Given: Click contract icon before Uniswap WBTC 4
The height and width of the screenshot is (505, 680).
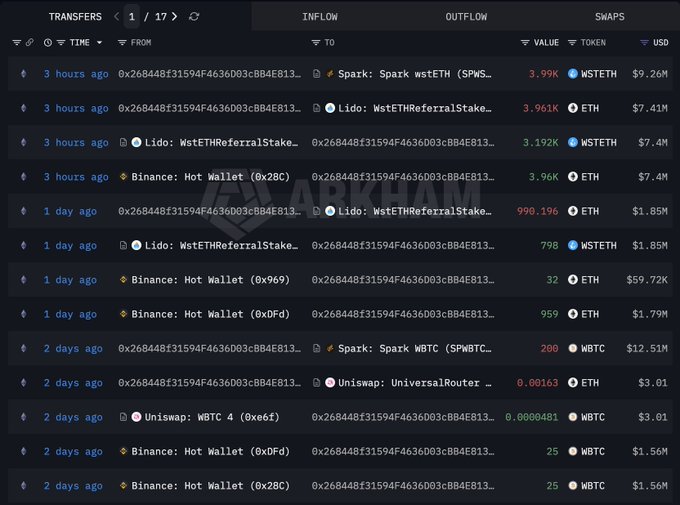Looking at the screenshot, I should pos(123,416).
